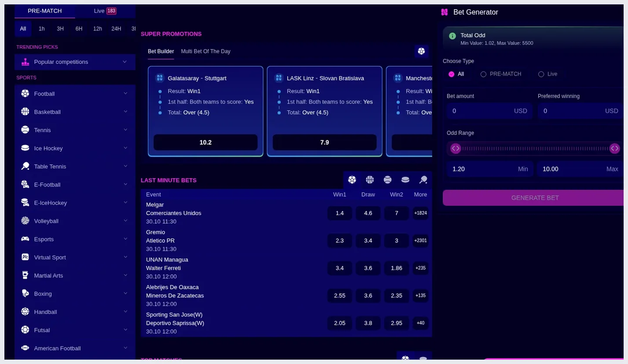This screenshot has width=628, height=364.
Task: Open the Multi Bet Of The Day tab
Action: point(206,51)
